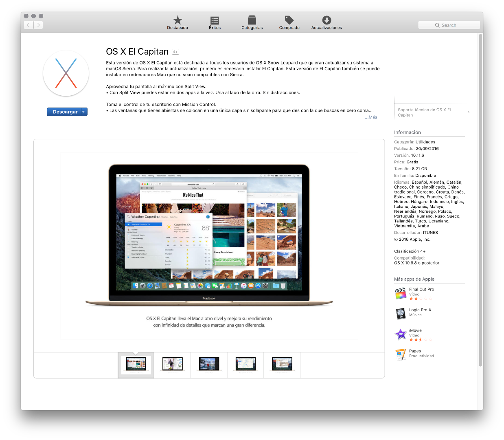Open the Logic Pro X title link
Image resolution: width=504 pixels, height=440 pixels.
tap(420, 310)
